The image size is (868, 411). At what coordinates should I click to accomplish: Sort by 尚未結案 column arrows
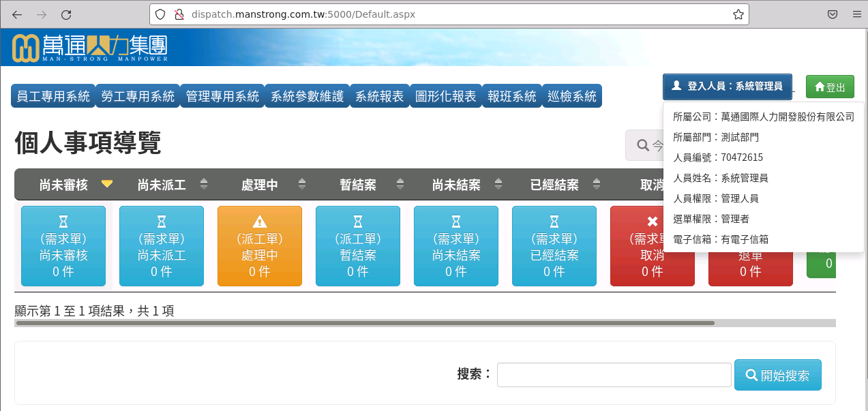(498, 184)
